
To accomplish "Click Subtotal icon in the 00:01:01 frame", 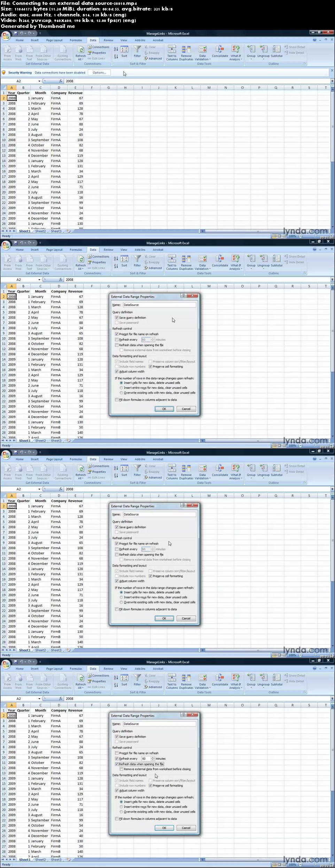I will [276, 49].
